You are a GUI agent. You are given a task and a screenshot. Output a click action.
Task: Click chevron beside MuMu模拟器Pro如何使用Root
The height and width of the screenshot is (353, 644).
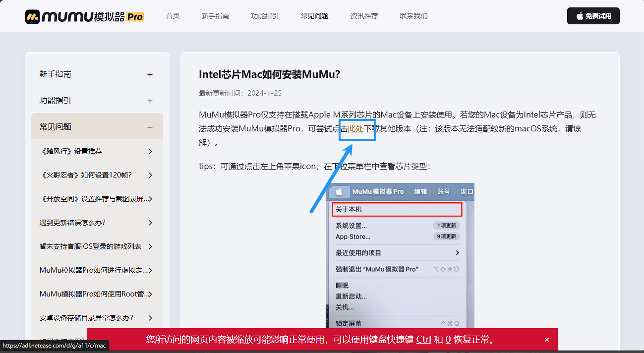150,294
